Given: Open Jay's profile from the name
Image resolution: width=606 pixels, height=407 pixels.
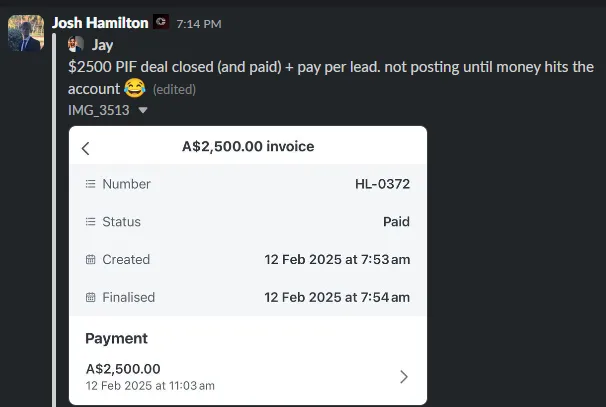Looking at the screenshot, I should (x=102, y=45).
